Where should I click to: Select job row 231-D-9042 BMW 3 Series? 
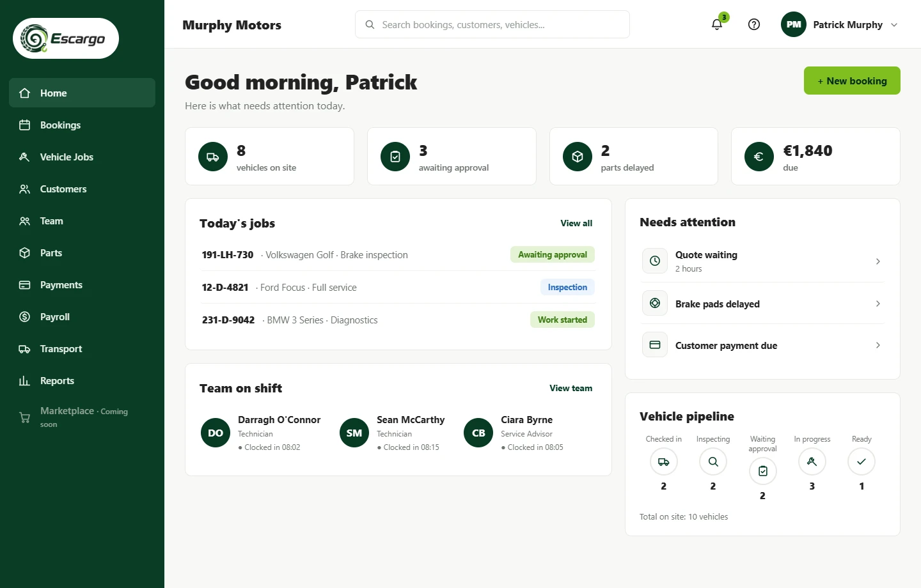(398, 320)
